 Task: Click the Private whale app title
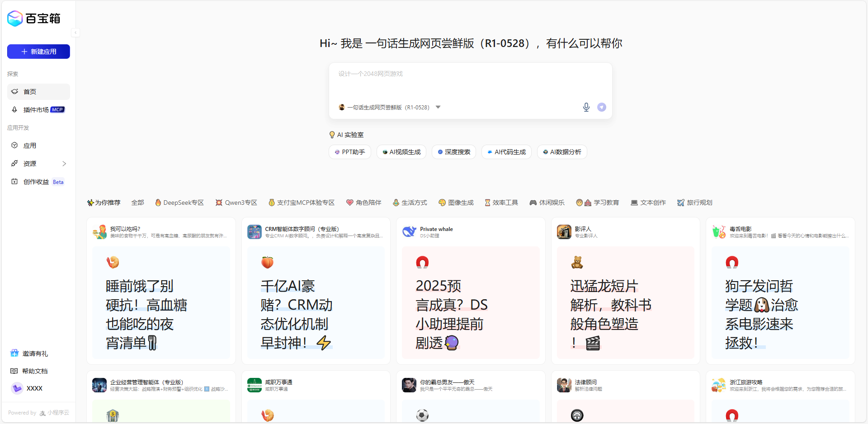(436, 229)
